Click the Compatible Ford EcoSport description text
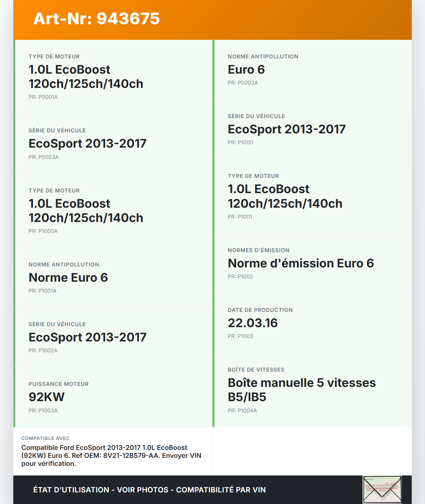425x504 pixels. click(111, 456)
